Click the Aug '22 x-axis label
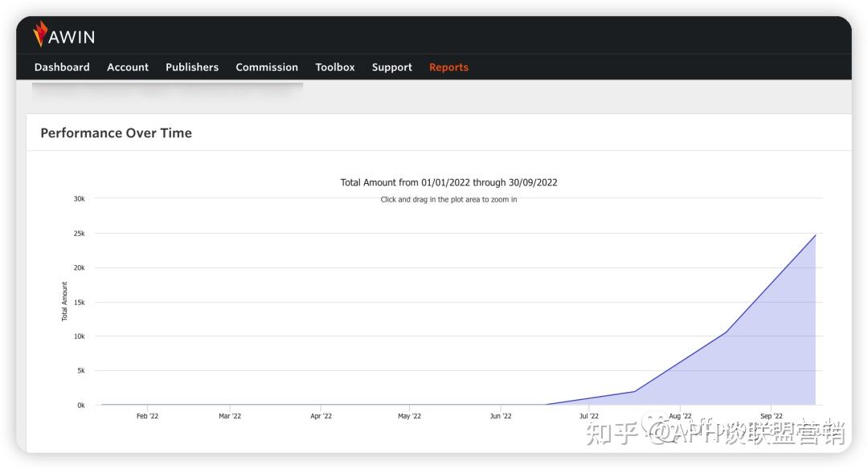This screenshot has height=469, width=868. click(x=680, y=416)
